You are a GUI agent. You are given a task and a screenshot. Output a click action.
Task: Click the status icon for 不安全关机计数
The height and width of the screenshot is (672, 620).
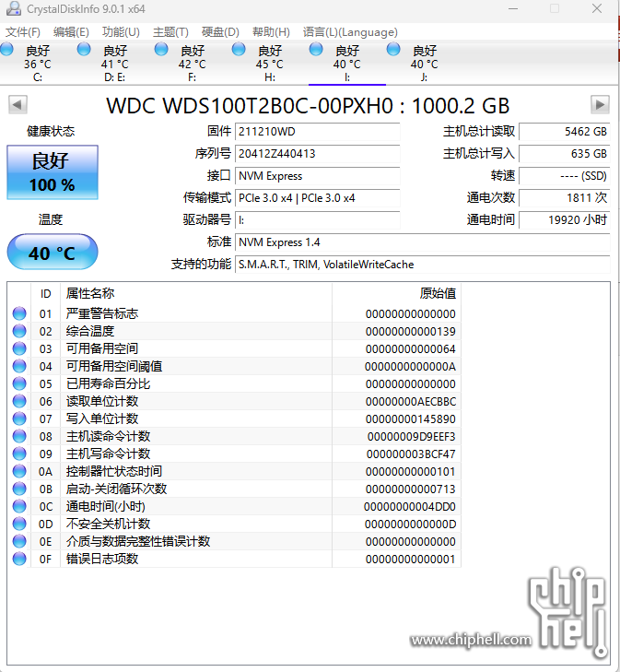pos(19,524)
